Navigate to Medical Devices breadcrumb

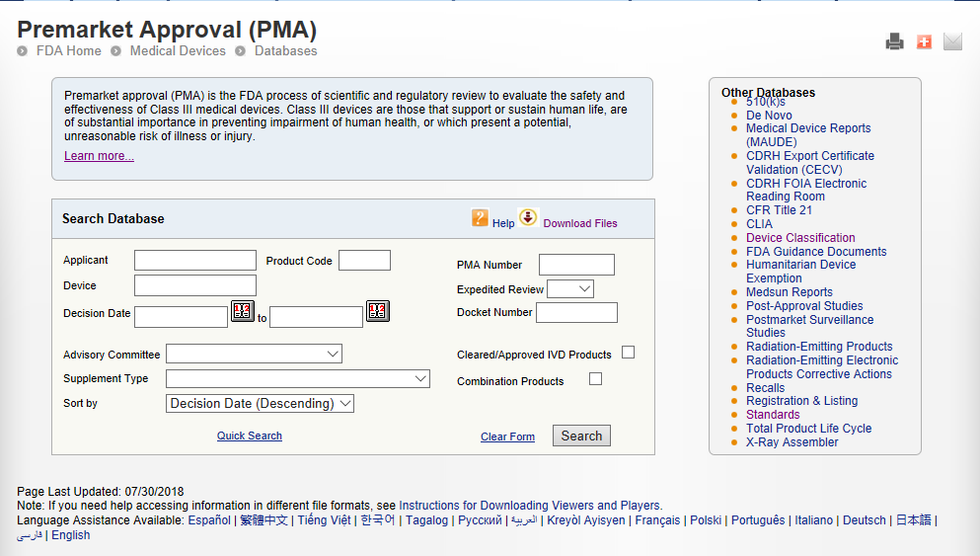coord(178,50)
